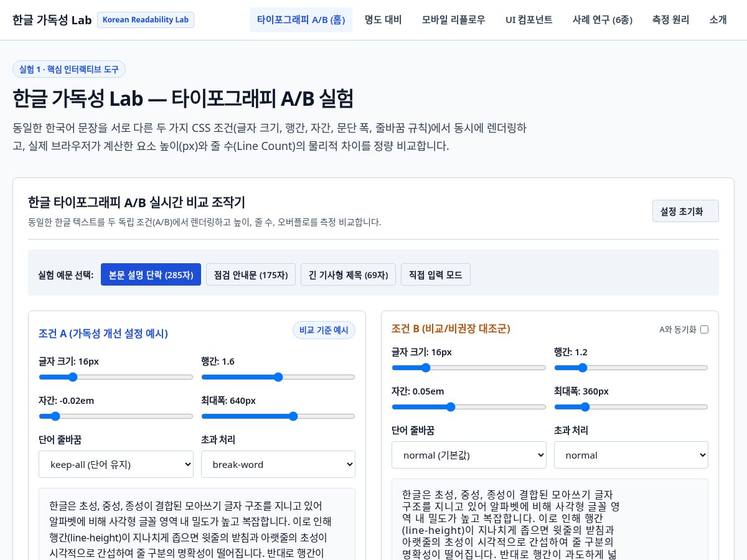The height and width of the screenshot is (560, 747).
Task: Click the 조건 A (가독성 개선 설정 예시) heading
Action: click(103, 334)
